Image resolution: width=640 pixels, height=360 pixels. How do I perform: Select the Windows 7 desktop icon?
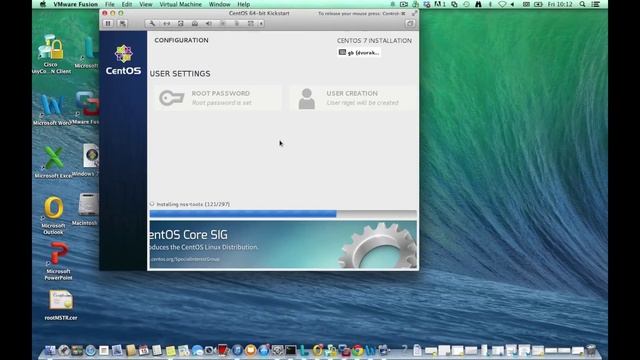click(x=89, y=160)
